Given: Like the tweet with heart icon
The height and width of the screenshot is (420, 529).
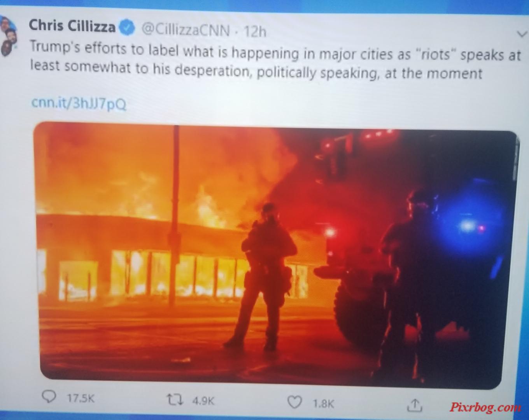Looking at the screenshot, I should [x=295, y=402].
